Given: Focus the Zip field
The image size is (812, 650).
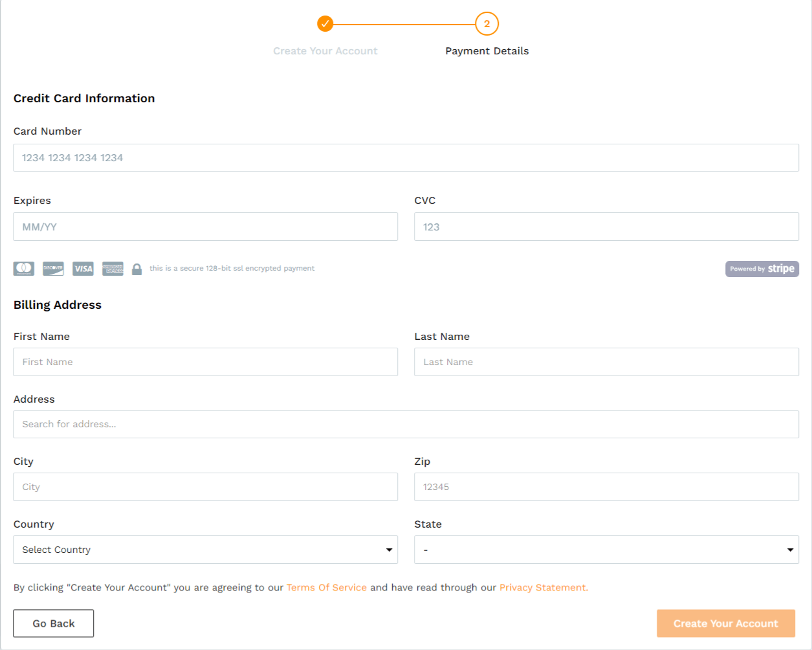Looking at the screenshot, I should click(607, 487).
